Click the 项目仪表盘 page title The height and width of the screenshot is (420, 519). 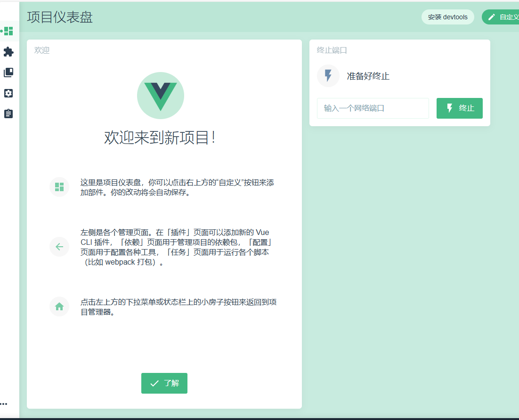point(60,17)
